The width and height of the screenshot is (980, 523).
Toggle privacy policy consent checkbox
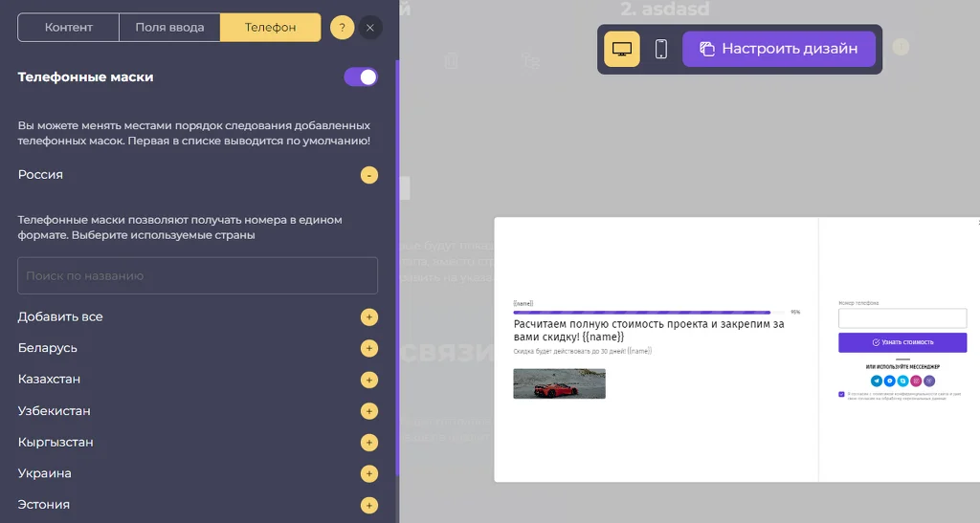(x=841, y=395)
